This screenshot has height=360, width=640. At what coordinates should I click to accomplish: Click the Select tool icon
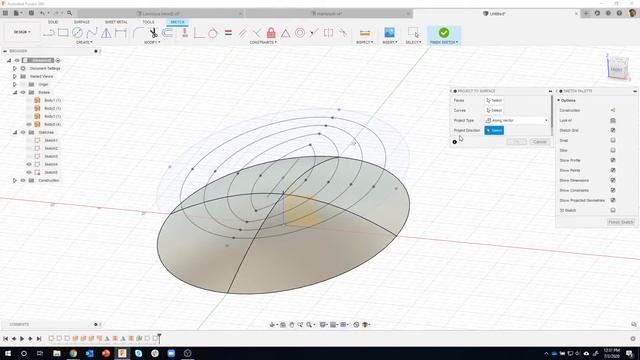pyautogui.click(x=413, y=33)
